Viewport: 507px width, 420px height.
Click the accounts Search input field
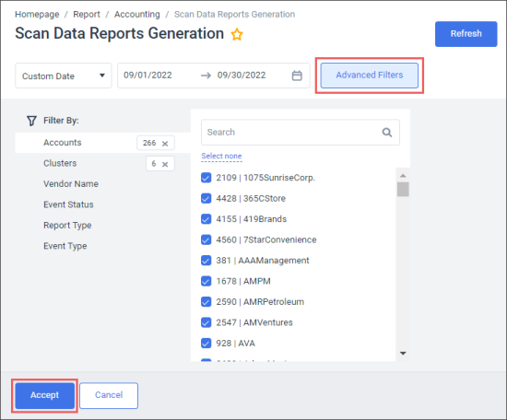click(x=301, y=133)
